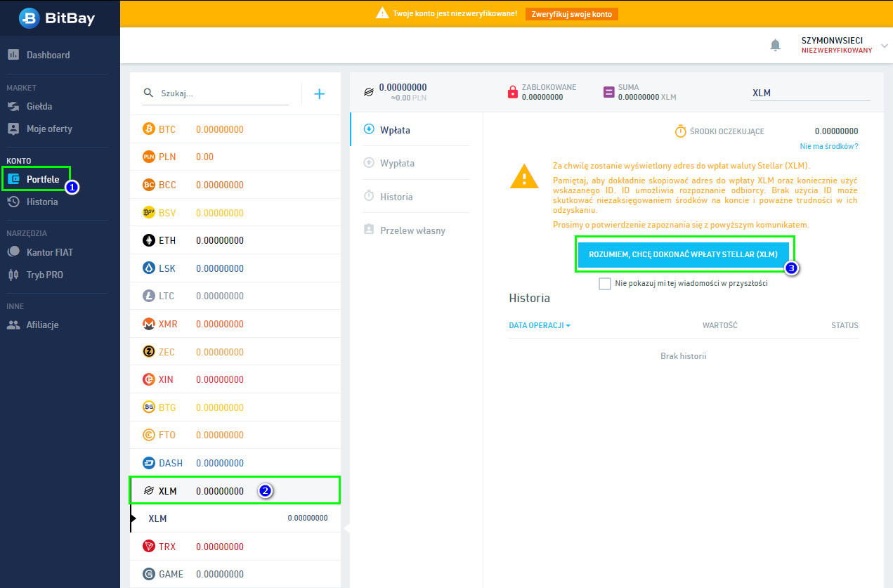The image size is (893, 588).
Task: Click the magnifier search icon
Action: point(148,93)
